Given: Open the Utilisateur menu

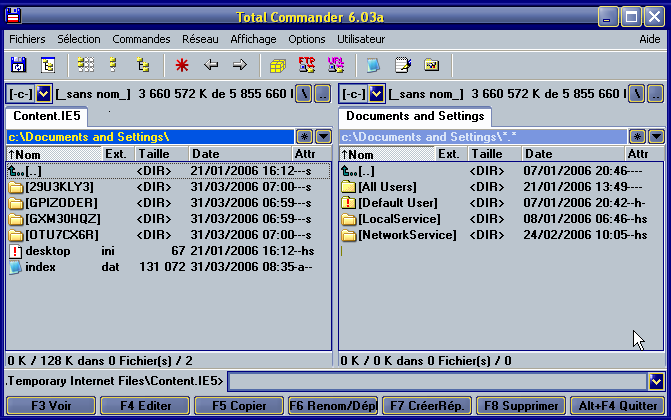Looking at the screenshot, I should 361,39.
